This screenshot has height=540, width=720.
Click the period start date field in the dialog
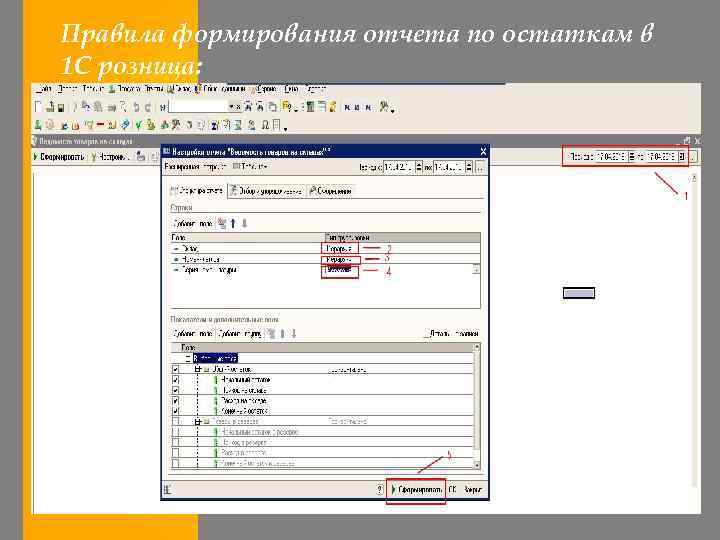(399, 167)
